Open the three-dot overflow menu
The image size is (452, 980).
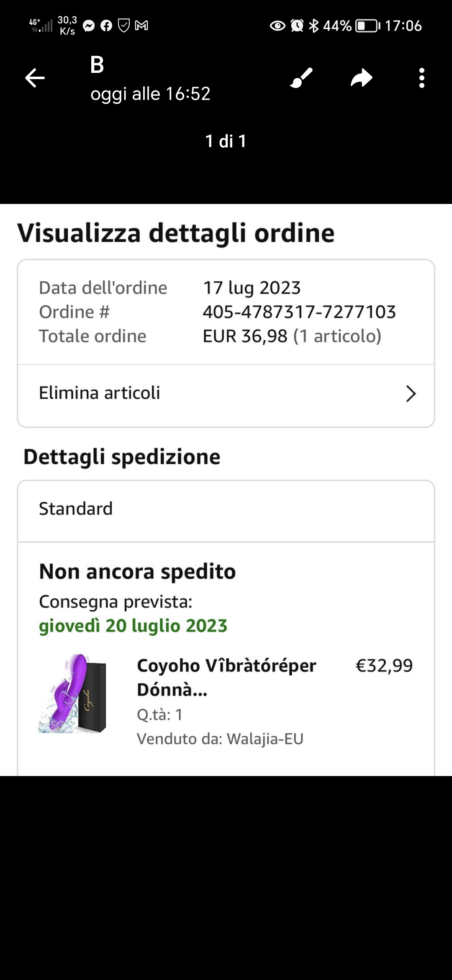point(421,78)
